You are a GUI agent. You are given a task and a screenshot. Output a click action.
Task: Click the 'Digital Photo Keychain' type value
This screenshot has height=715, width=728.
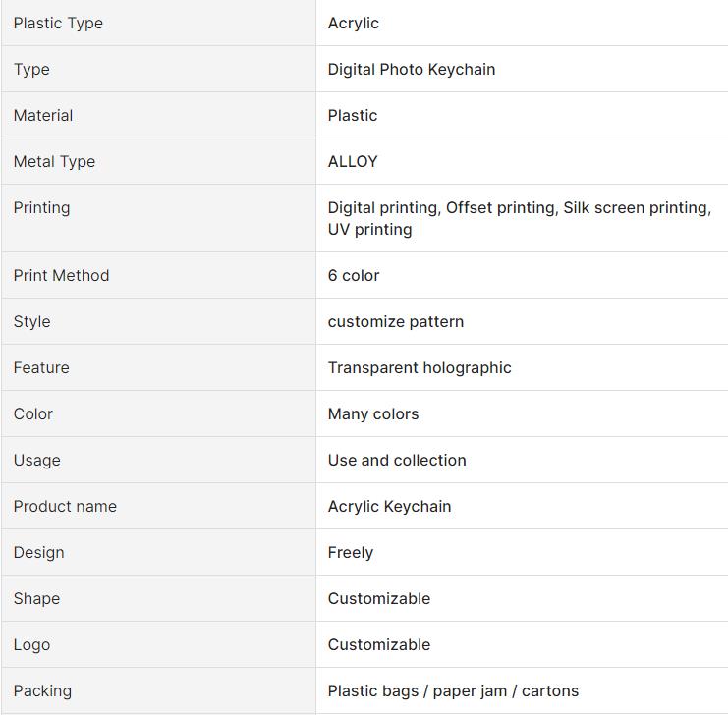pos(412,69)
